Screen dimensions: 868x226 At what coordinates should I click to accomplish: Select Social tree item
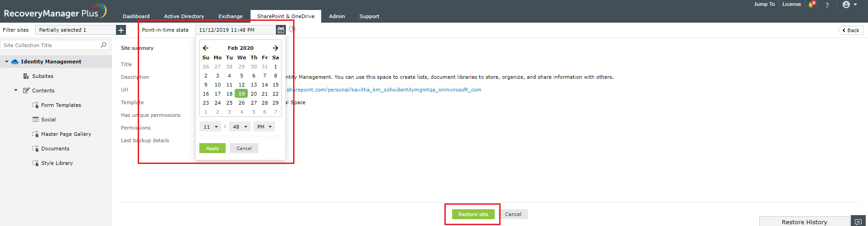point(48,120)
